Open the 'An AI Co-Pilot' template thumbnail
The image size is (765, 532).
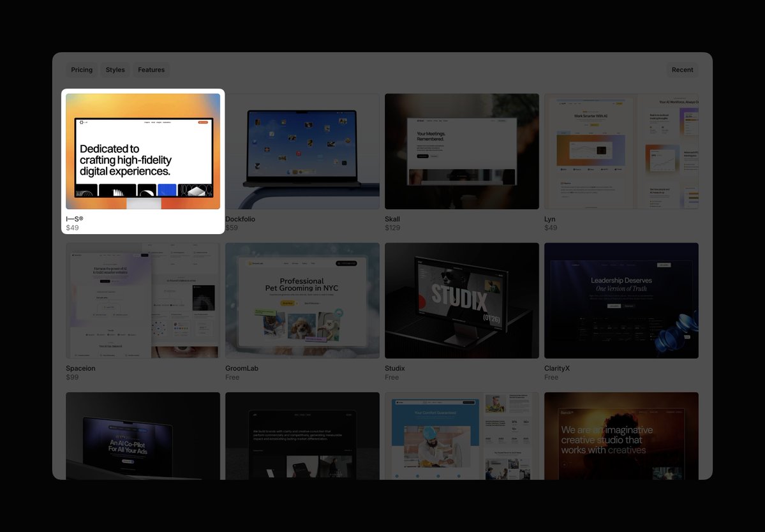tap(143, 436)
